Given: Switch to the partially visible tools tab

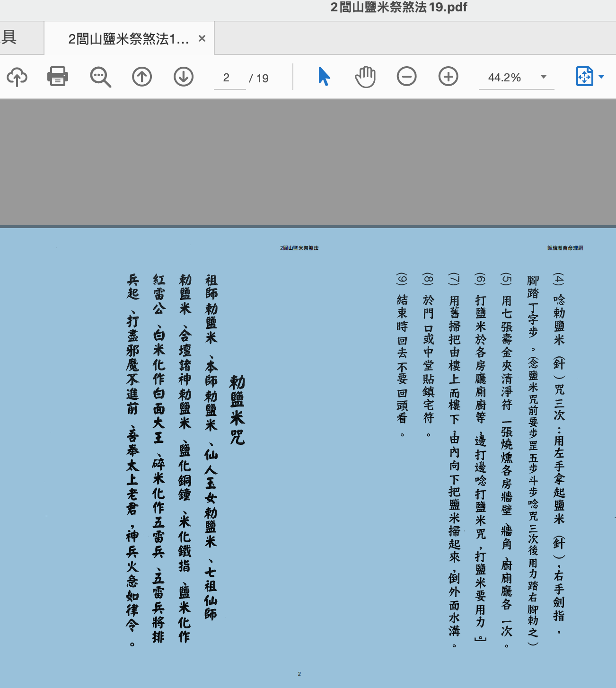Looking at the screenshot, I should click(21, 37).
